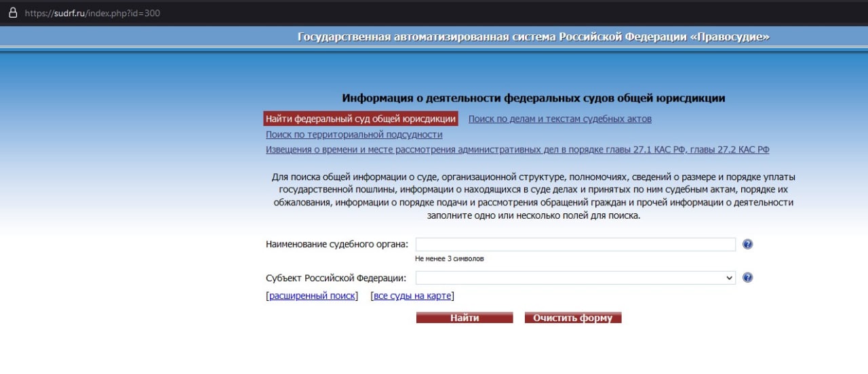Click the Субъект Российской Федерации label text
Screen dimensions: 868x374
(336, 278)
